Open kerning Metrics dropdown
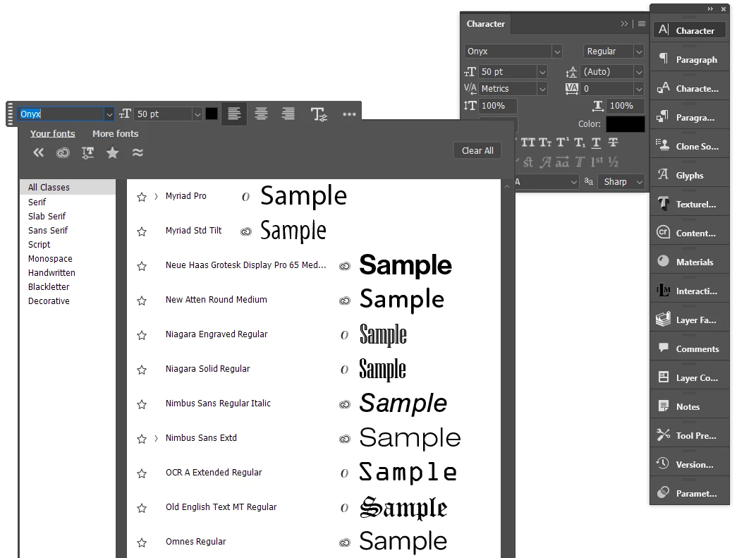This screenshot has width=756, height=558. [542, 89]
